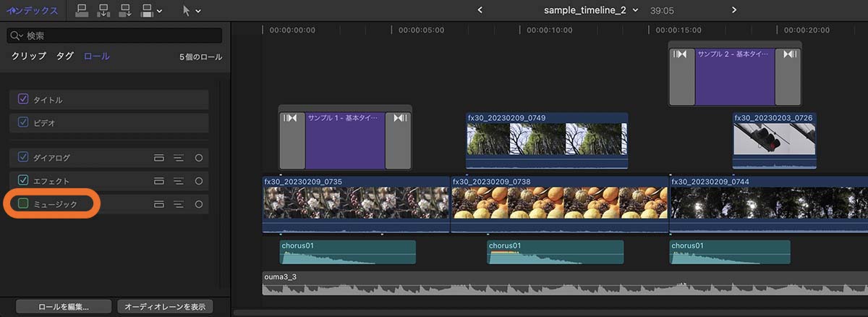Screen dimensions: 868x317
Task: Click the append clip to storyline icon
Action: 125,11
